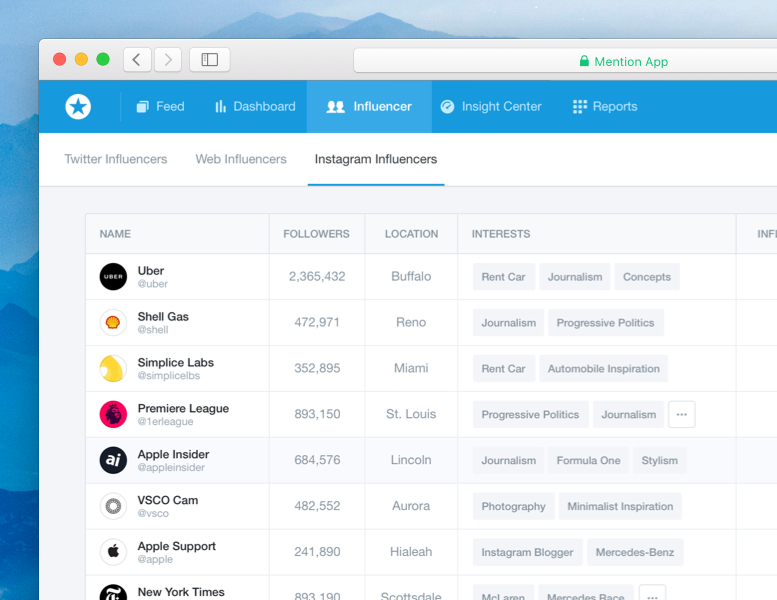The height and width of the screenshot is (600, 777).
Task: Open the @shell handle
Action: click(153, 329)
